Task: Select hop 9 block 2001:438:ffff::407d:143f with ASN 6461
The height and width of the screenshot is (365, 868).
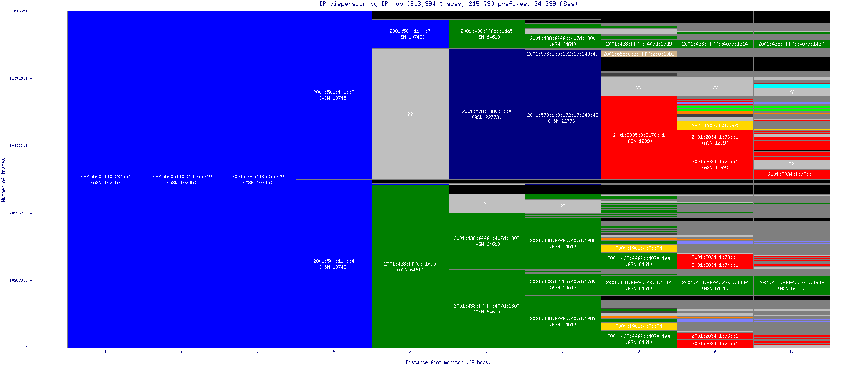Action: [x=715, y=285]
